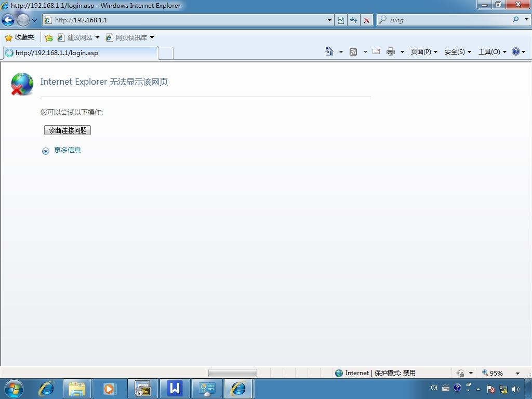
Task: Click the page loading progress bar
Action: click(x=232, y=373)
